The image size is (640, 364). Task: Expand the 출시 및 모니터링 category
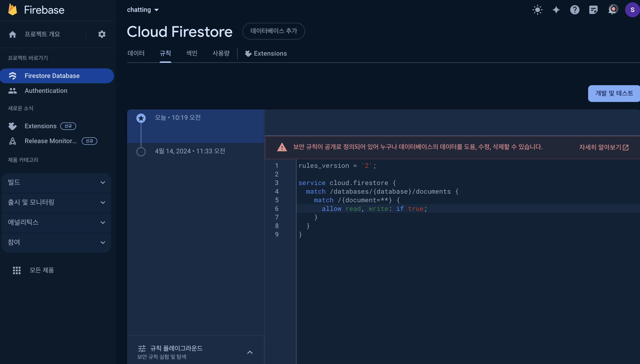click(56, 202)
